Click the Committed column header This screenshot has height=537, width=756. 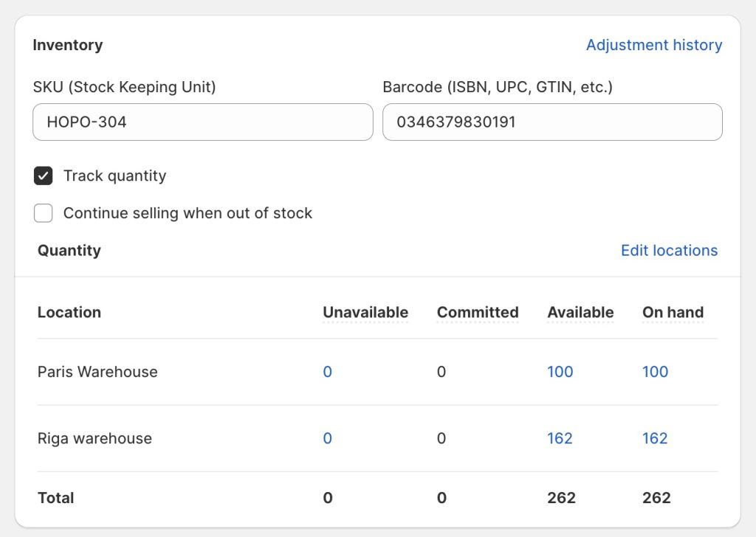click(477, 313)
